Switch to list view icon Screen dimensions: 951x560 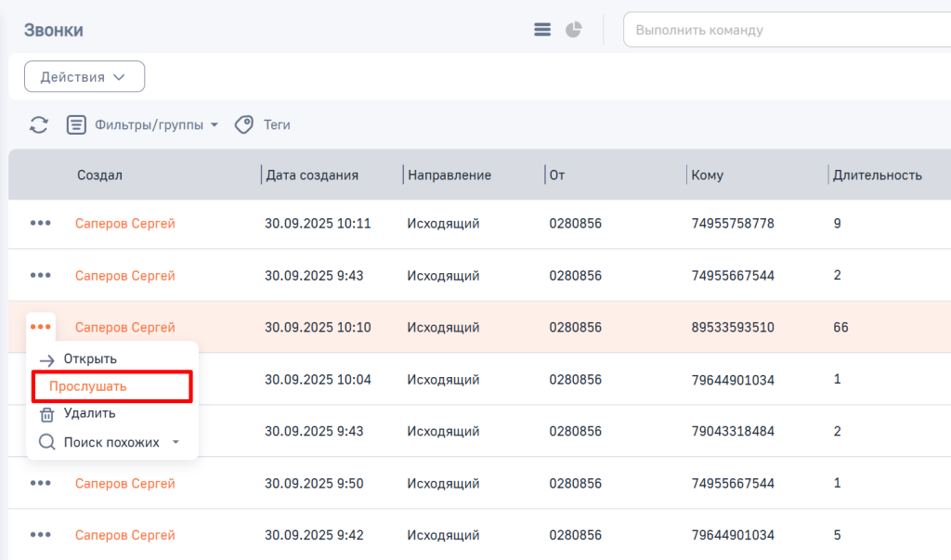tap(542, 30)
